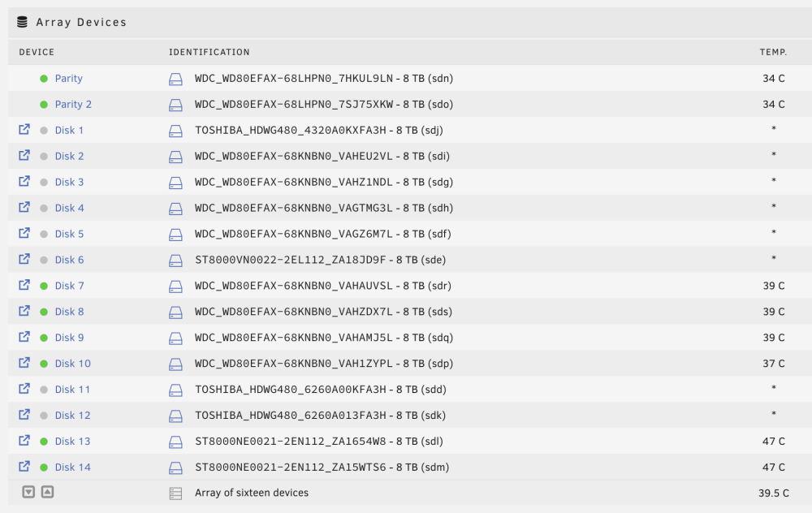The image size is (812, 513).
Task: Open the Parity device link
Action: [69, 78]
